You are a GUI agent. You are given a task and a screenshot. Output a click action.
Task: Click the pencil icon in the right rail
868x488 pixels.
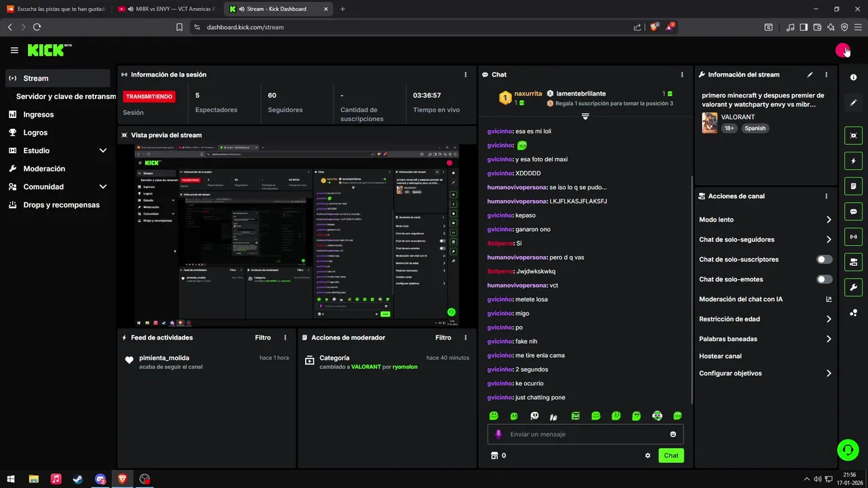pos(853,102)
